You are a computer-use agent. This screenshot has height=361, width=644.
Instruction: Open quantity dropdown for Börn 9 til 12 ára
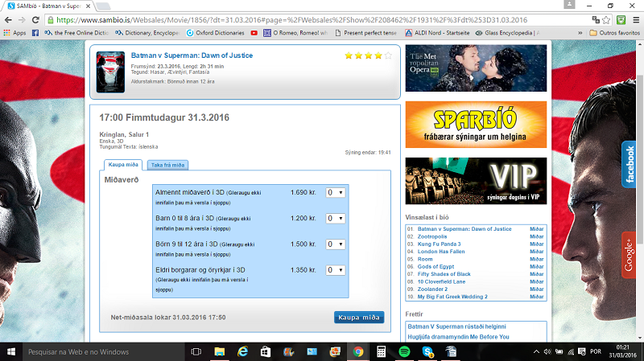[336, 244]
